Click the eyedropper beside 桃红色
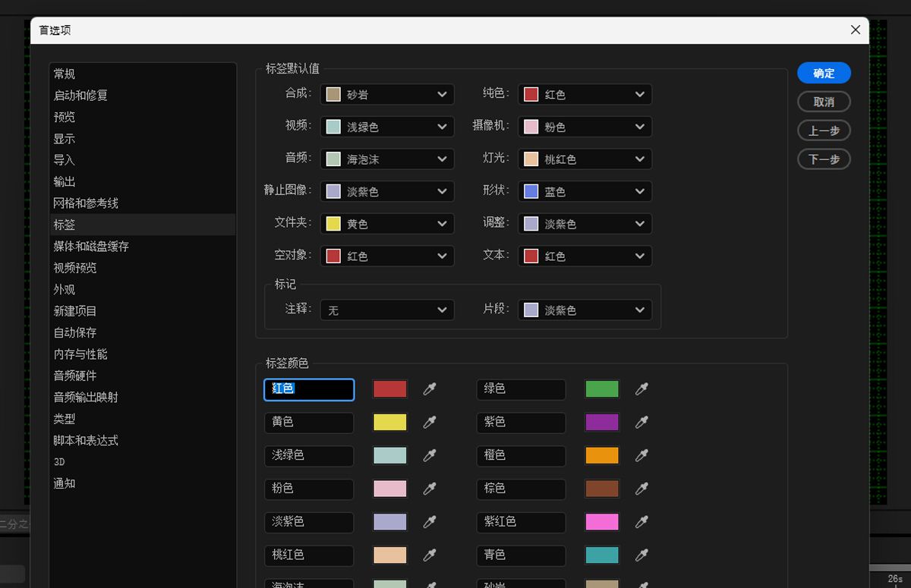Screen dimensions: 911x588 [x=430, y=555]
